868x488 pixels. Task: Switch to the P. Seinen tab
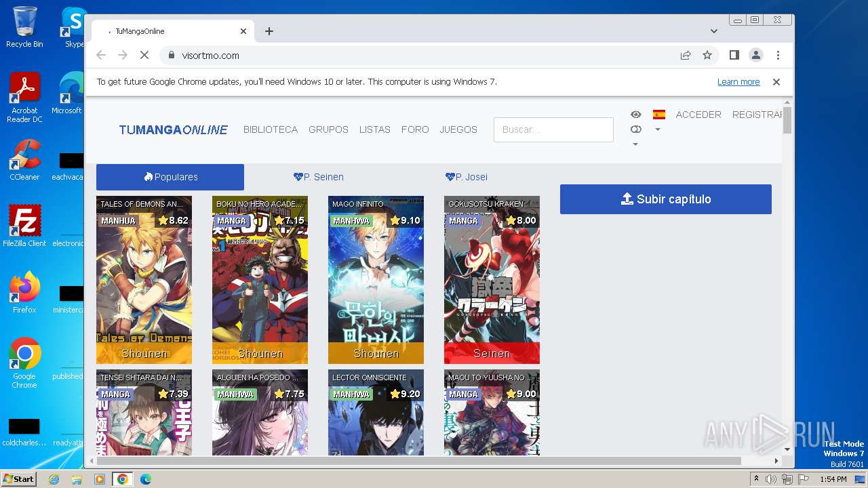click(x=318, y=177)
